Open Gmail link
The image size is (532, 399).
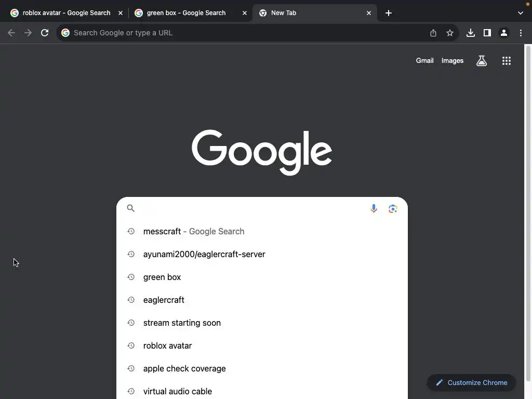pos(425,61)
